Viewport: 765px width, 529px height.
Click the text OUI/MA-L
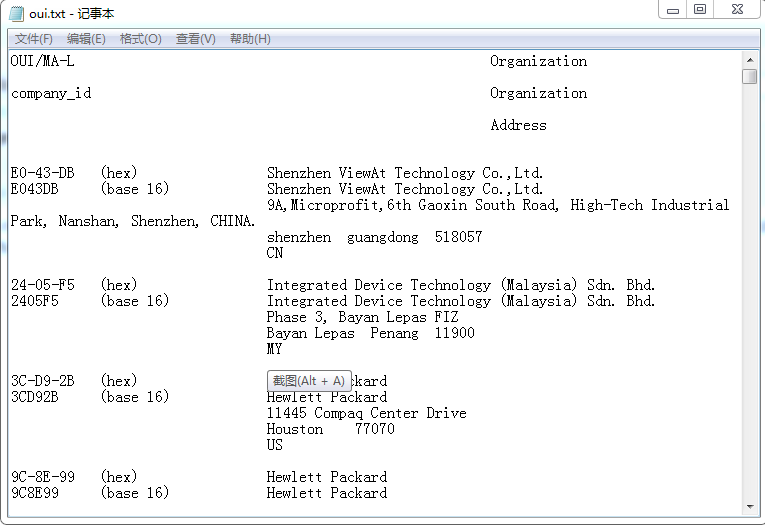coord(42,61)
